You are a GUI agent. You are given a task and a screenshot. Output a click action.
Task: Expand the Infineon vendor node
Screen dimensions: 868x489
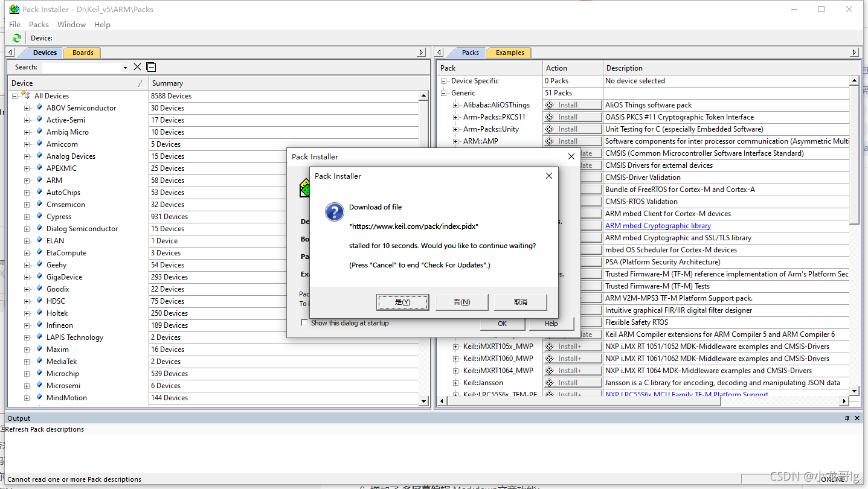click(27, 325)
